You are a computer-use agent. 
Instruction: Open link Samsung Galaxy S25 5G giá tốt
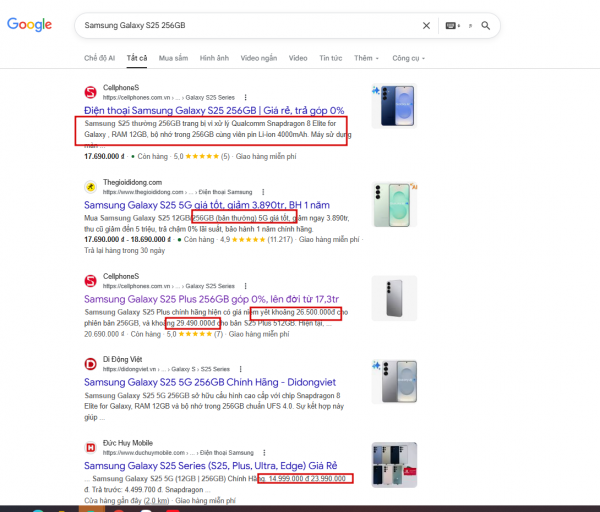coord(207,205)
